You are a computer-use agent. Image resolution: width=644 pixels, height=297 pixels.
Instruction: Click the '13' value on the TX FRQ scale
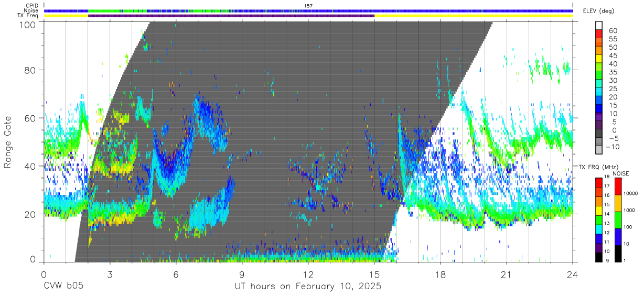click(606, 223)
